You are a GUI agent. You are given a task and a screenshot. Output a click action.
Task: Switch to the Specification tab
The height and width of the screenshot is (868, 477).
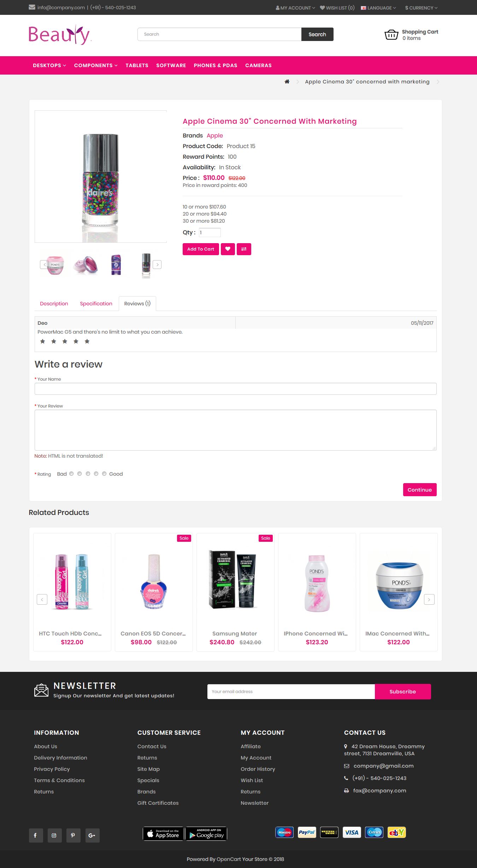[x=96, y=304]
